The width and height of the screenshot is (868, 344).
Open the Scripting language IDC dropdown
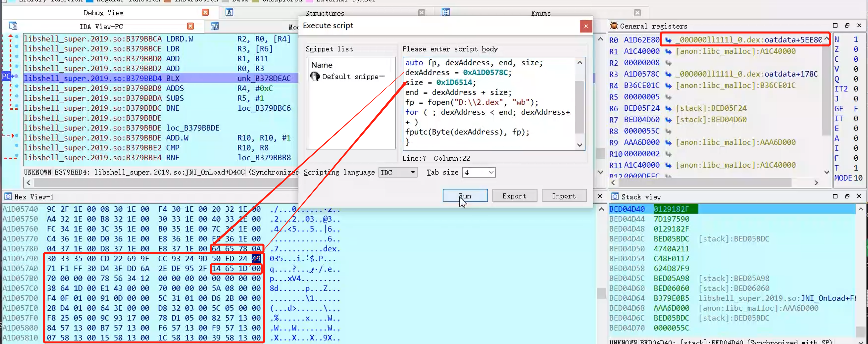(x=398, y=172)
